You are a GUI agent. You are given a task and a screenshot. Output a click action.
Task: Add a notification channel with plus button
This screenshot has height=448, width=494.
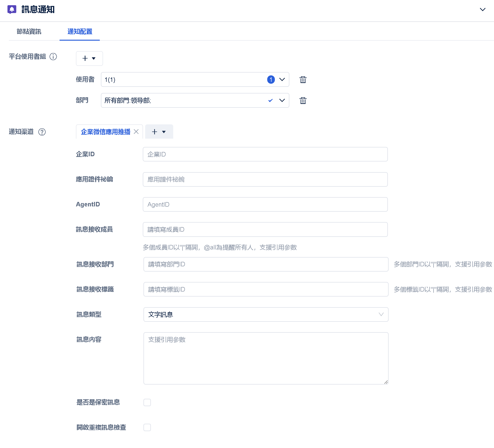159,132
